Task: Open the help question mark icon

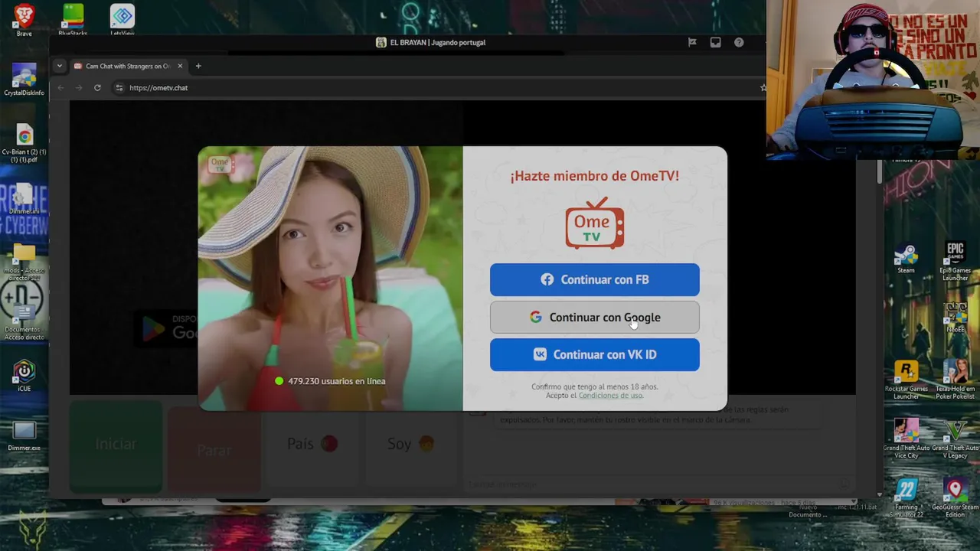Action: (x=739, y=43)
